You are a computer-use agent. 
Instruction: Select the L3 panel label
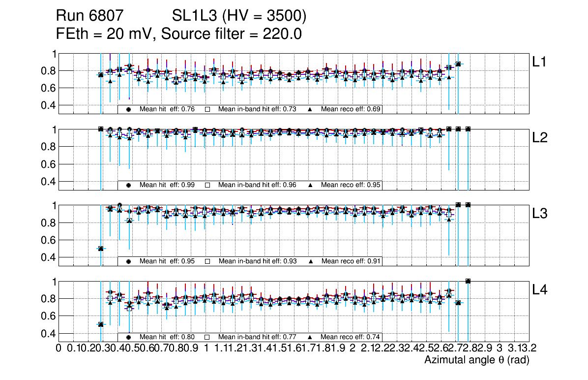click(x=541, y=214)
